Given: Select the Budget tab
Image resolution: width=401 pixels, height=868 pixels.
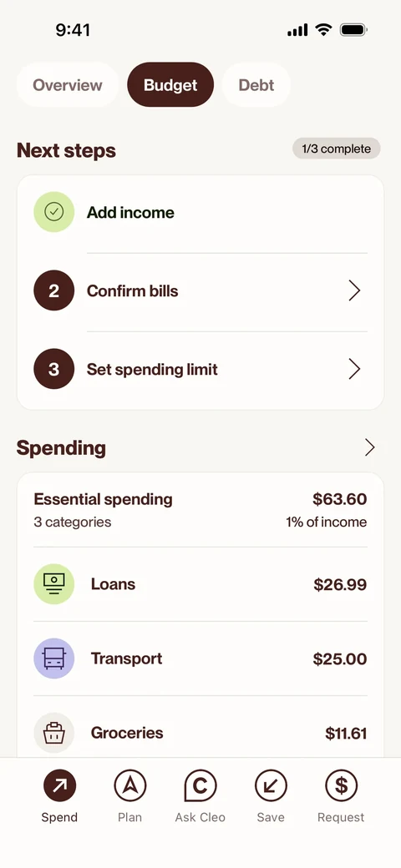Looking at the screenshot, I should click(x=170, y=84).
